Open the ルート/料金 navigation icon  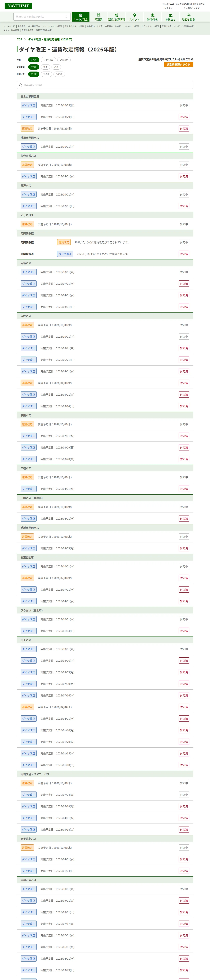pyautogui.click(x=80, y=17)
